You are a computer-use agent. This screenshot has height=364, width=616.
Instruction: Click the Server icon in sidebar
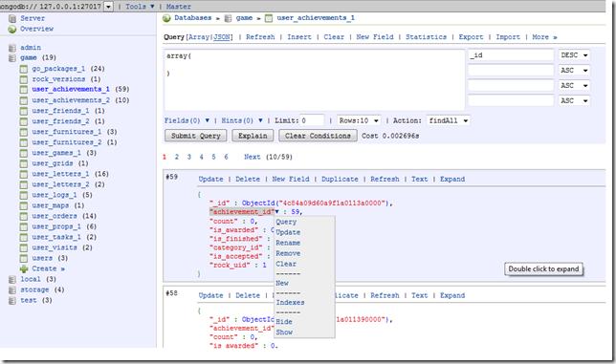(x=12, y=18)
